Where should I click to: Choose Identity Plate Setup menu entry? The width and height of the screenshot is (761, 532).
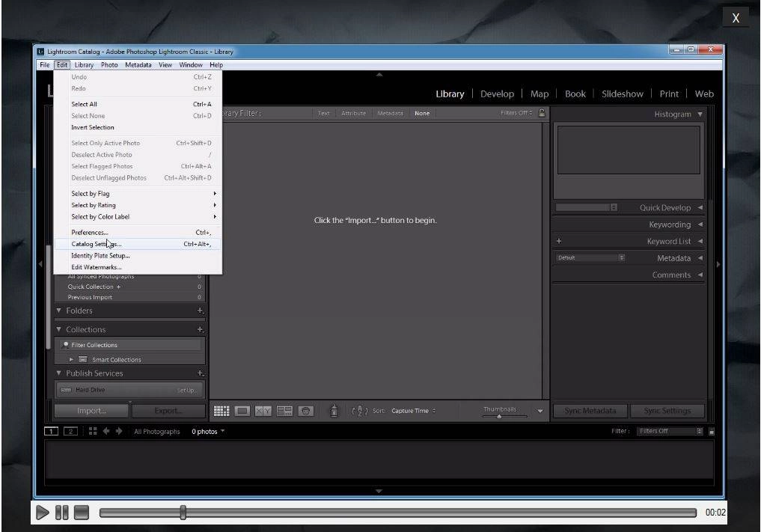(x=138, y=256)
